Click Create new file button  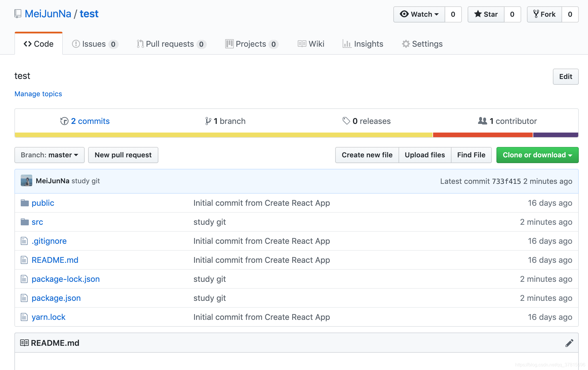pos(367,155)
